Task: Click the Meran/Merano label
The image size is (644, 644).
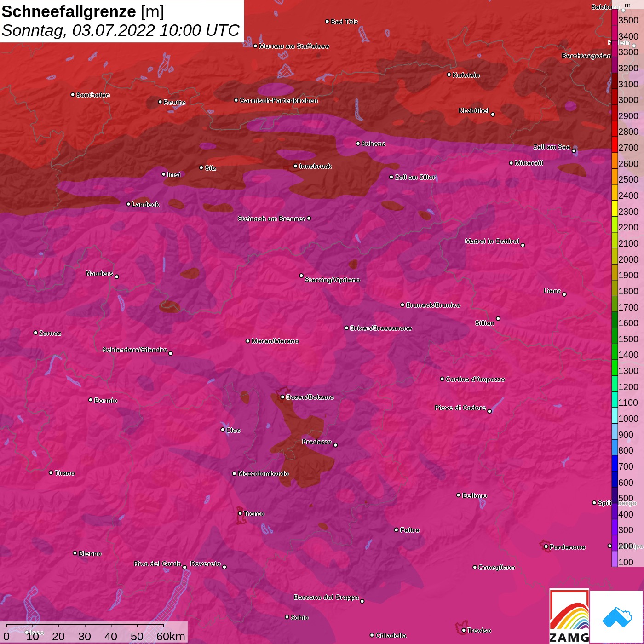Action: click(x=275, y=341)
